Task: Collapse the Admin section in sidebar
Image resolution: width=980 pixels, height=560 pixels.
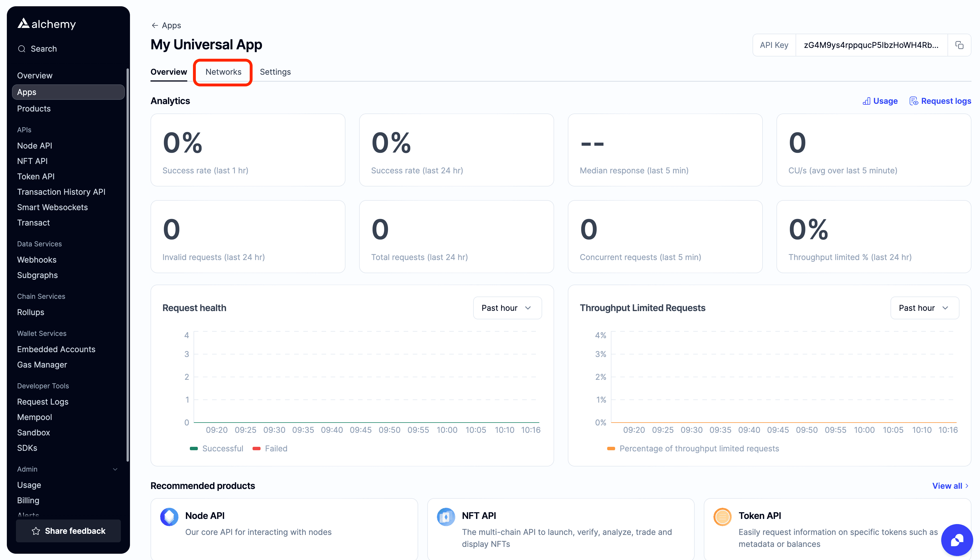Action: pyautogui.click(x=115, y=469)
